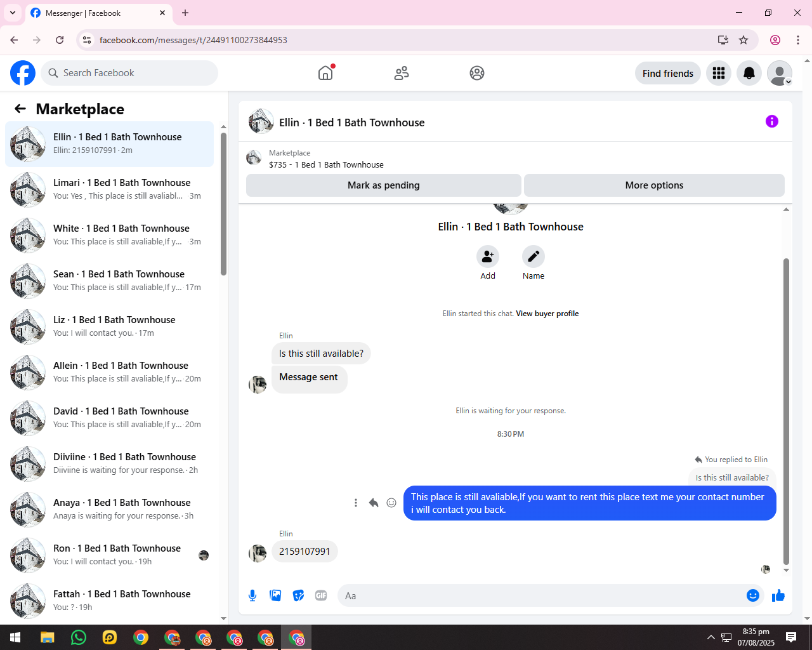
Task: Click the Chrome profile icon
Action: coord(775,40)
